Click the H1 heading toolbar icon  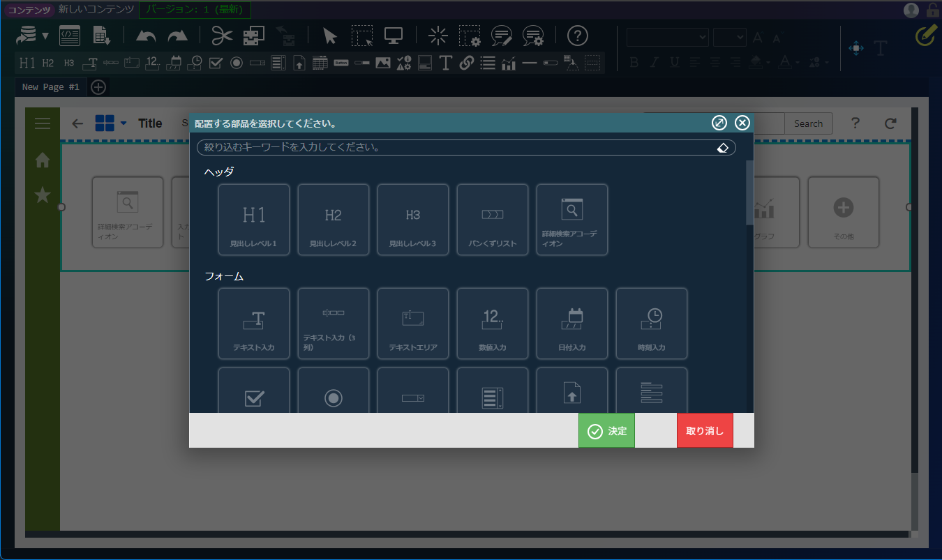pyautogui.click(x=27, y=63)
